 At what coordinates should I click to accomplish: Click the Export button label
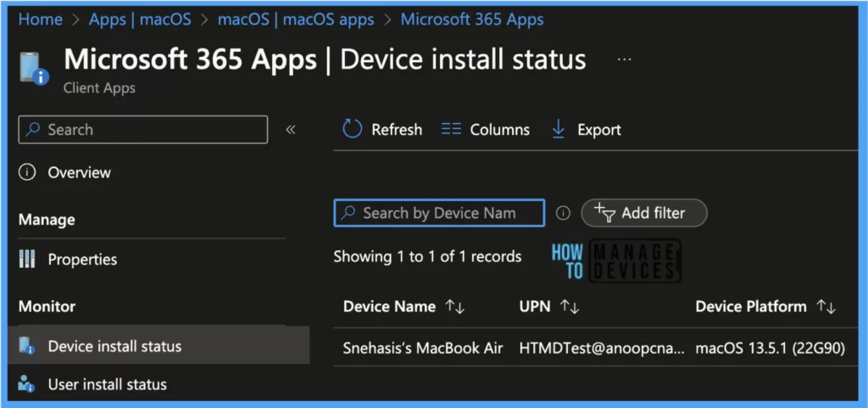click(599, 130)
